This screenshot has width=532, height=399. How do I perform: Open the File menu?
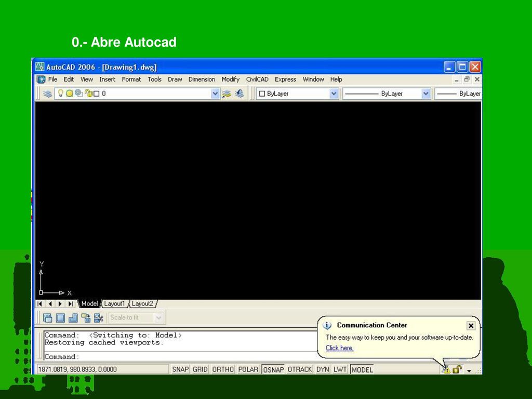click(x=52, y=79)
